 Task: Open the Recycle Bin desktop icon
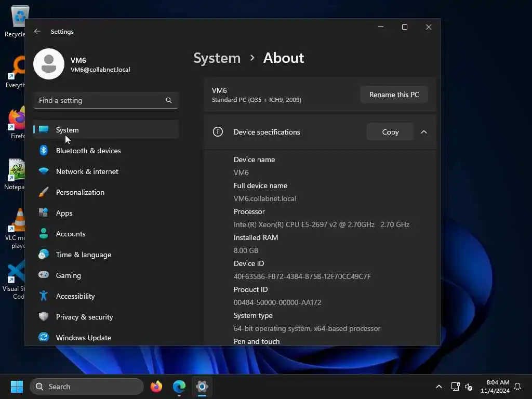pyautogui.click(x=15, y=21)
